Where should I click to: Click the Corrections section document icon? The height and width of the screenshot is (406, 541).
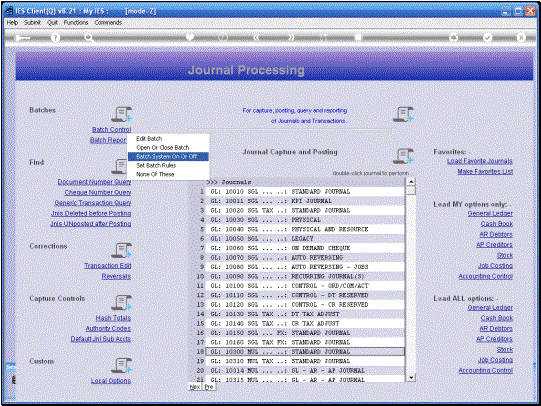[121, 250]
